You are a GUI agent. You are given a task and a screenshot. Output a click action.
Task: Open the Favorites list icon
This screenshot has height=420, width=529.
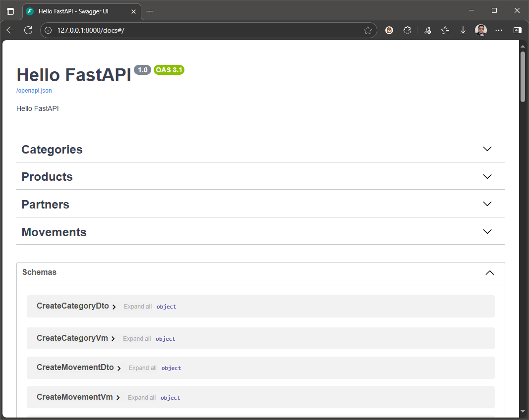point(445,30)
